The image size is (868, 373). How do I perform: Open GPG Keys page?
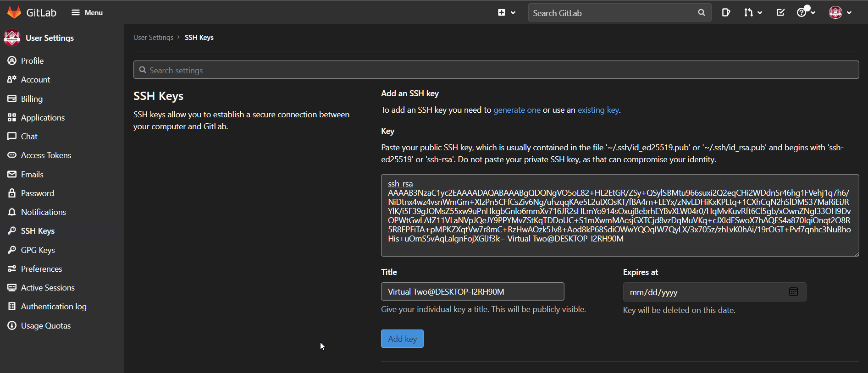38,250
